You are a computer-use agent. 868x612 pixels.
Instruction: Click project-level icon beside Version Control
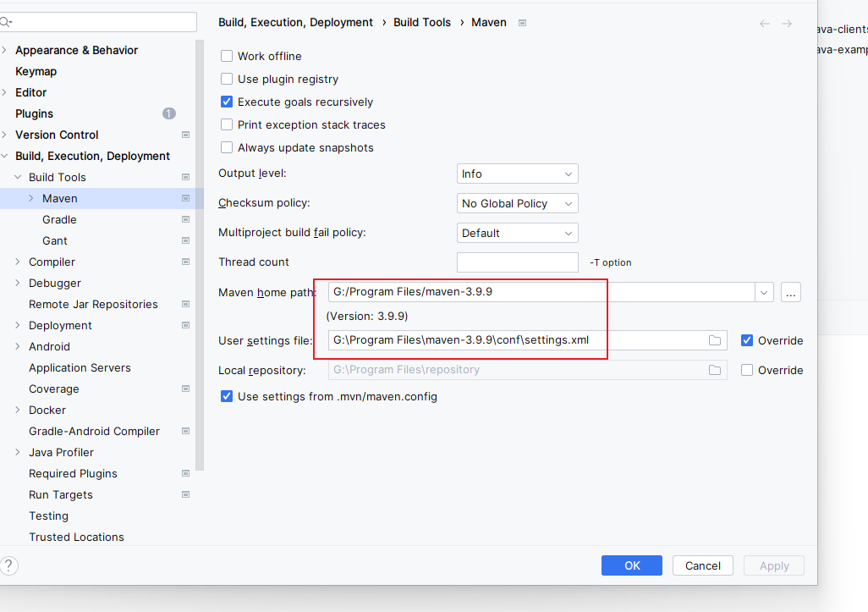[186, 135]
